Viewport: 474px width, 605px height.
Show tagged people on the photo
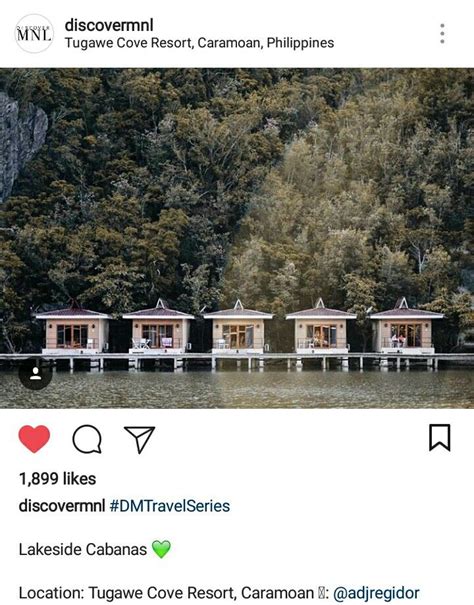(x=36, y=373)
